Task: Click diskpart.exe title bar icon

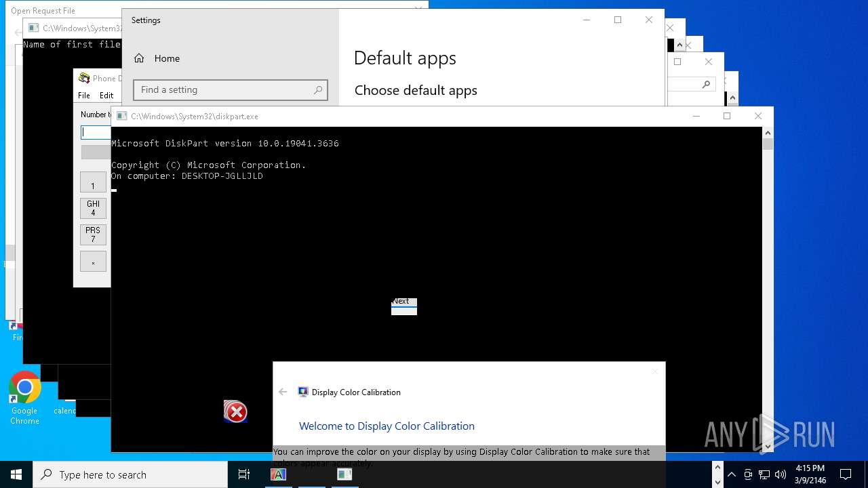Action: 122,116
